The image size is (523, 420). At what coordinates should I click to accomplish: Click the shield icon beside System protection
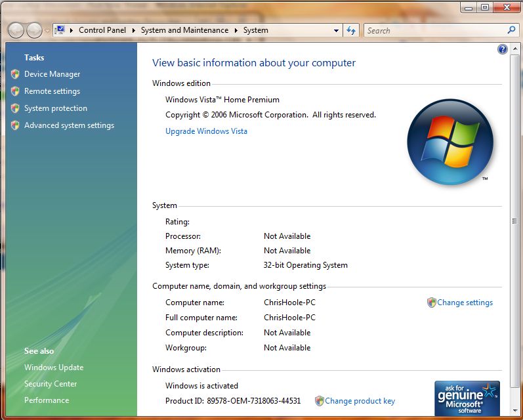(15, 108)
